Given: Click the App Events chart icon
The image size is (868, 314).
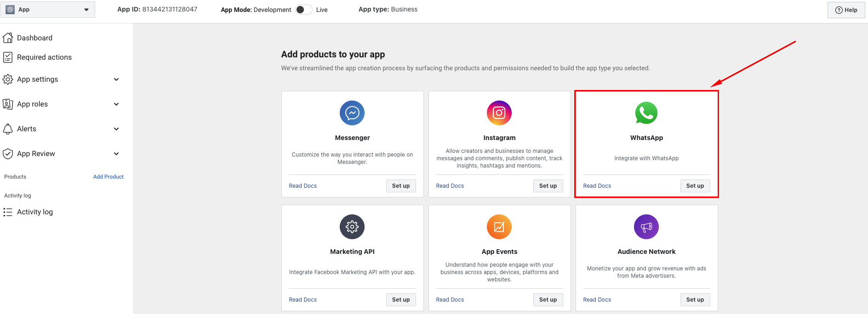Looking at the screenshot, I should click(499, 227).
